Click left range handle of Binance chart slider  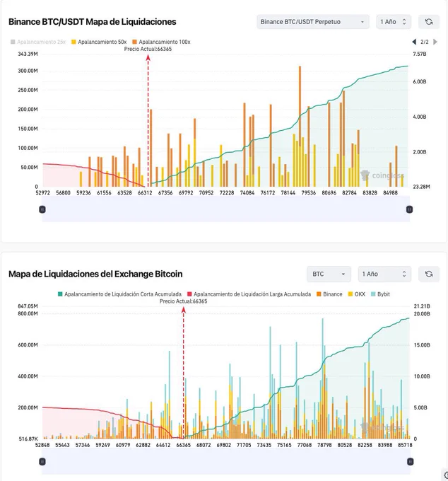click(42, 209)
